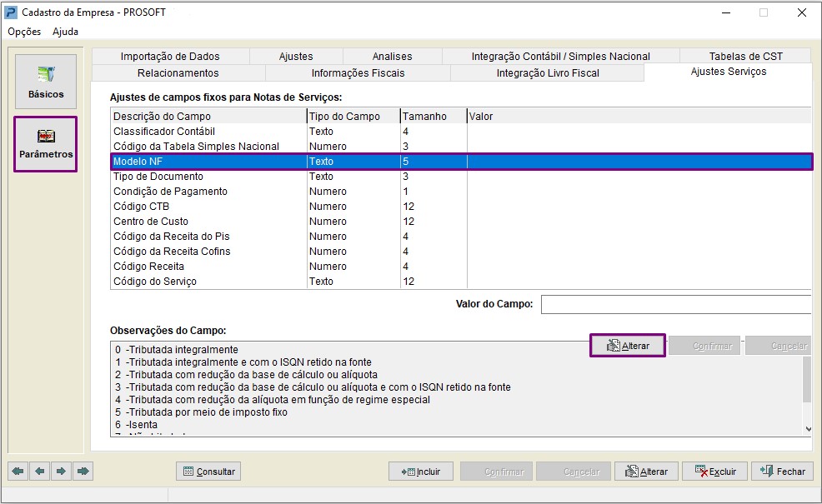The image size is (822, 504).
Task: Open the Ajuda menu
Action: pos(65,32)
